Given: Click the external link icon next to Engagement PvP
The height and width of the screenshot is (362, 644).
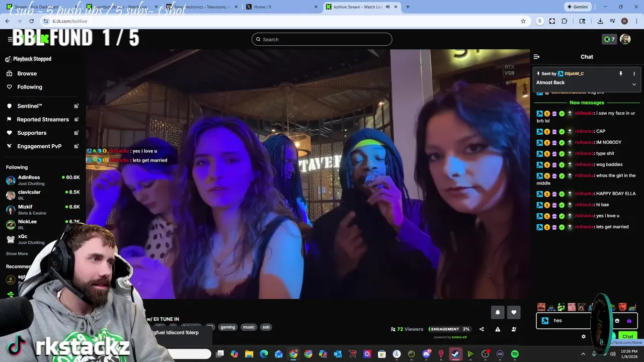Looking at the screenshot, I should 76,146.
